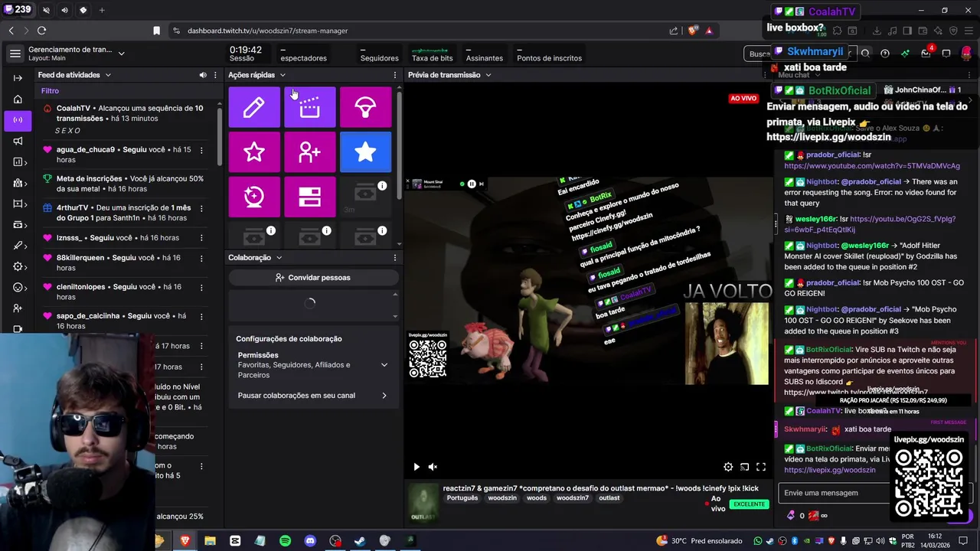Open the livepix.gg/woodszin link in chat
980x551 pixels.
(x=830, y=470)
